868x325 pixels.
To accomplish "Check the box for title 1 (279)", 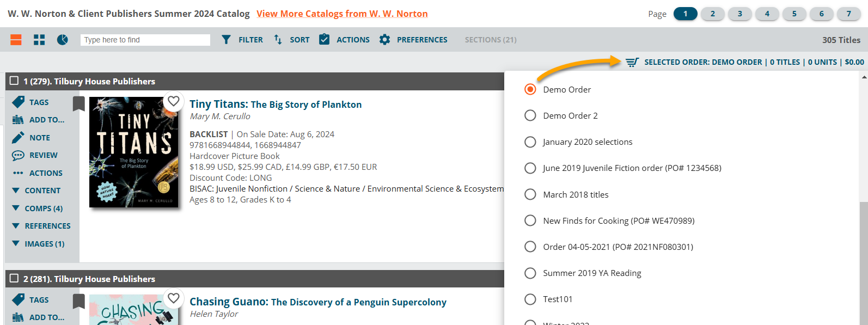I will [14, 81].
